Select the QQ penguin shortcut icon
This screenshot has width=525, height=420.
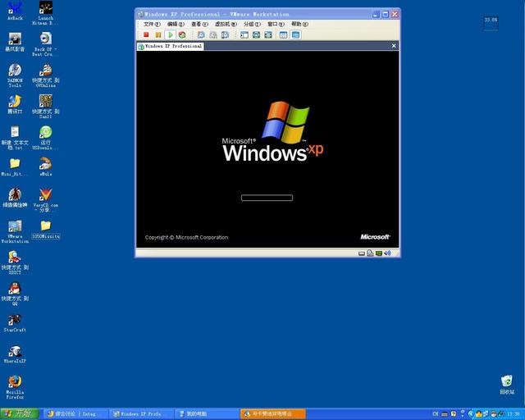(15, 294)
